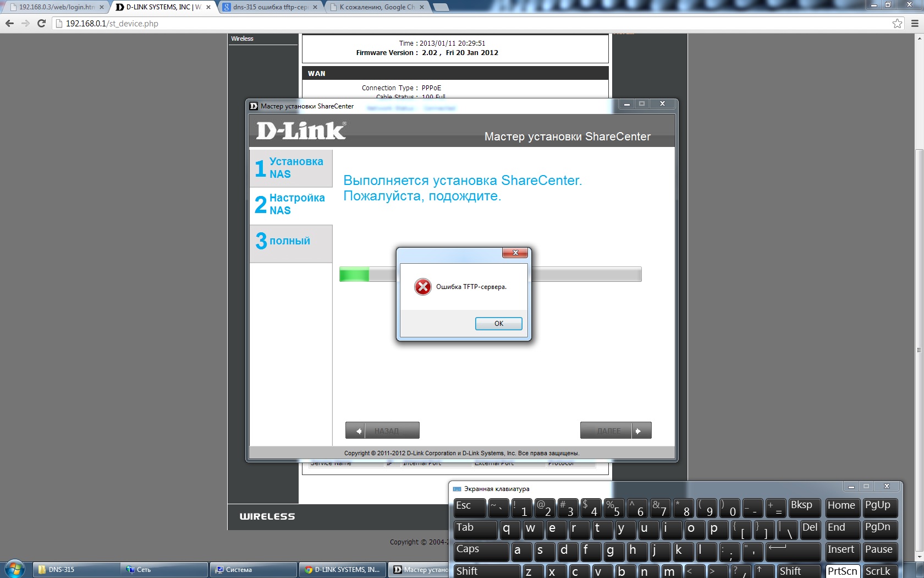The image size is (924, 578).
Task: Click the Pause key on on-screen keyboard
Action: click(x=880, y=551)
